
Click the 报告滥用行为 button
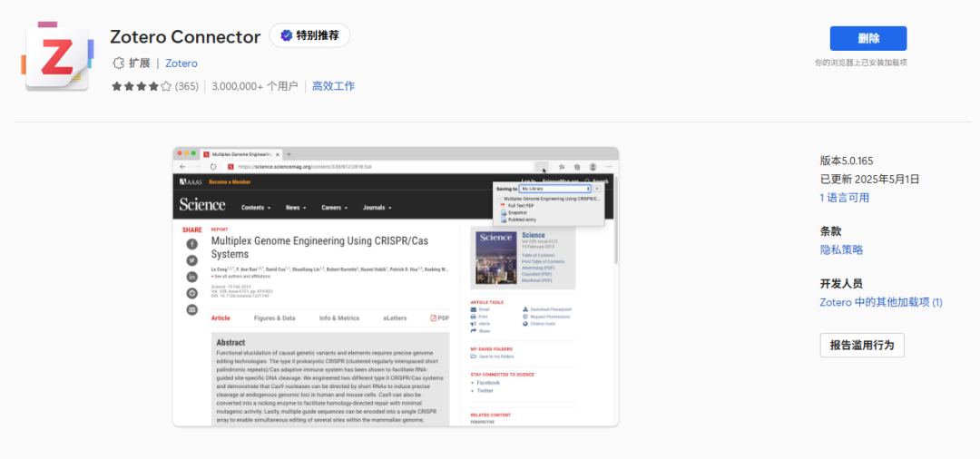tap(862, 345)
